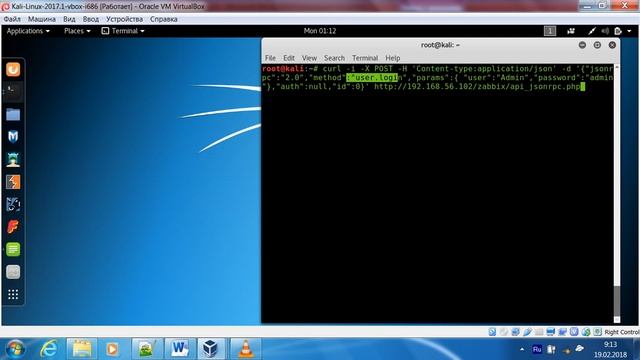
Task: Open the Places menu dropdown
Action: [77, 31]
